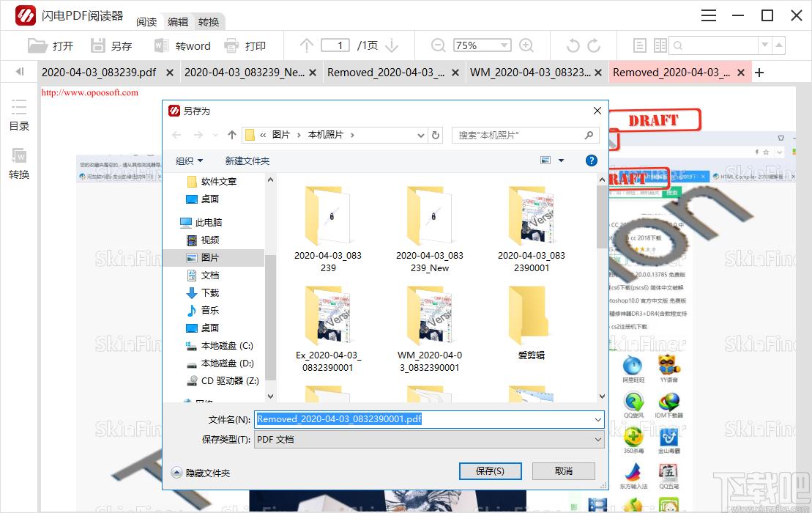Select 本地磁盘 (C:) in navigation tree
812x513 pixels.
pos(220,346)
